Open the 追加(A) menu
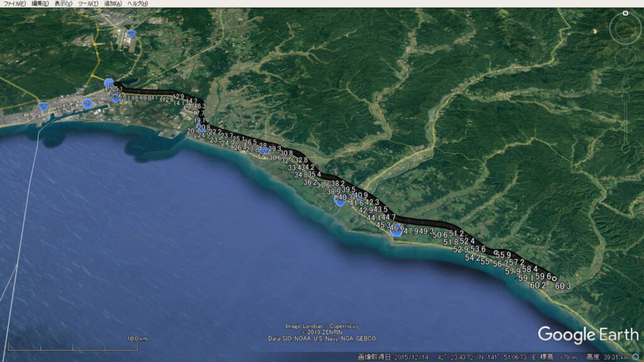This screenshot has width=644, height=362. coord(113,4)
